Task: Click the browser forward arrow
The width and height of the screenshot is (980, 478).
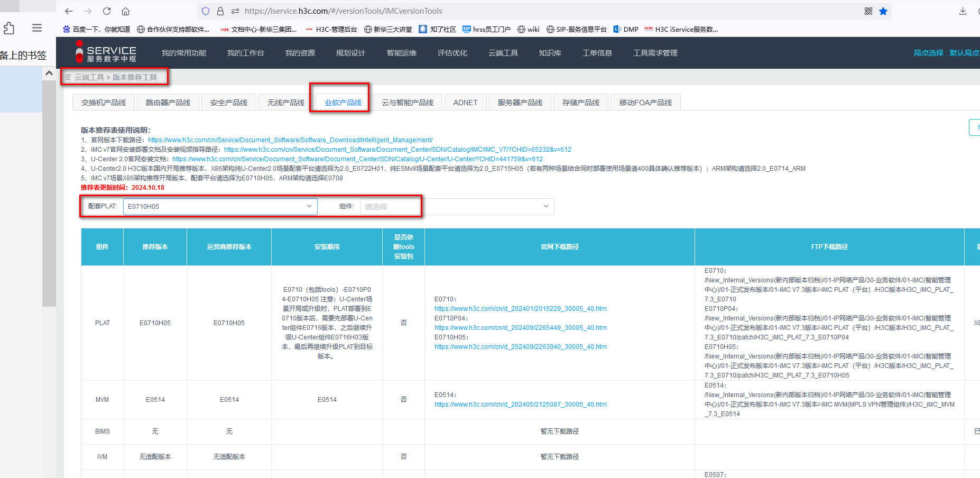Action: click(88, 11)
